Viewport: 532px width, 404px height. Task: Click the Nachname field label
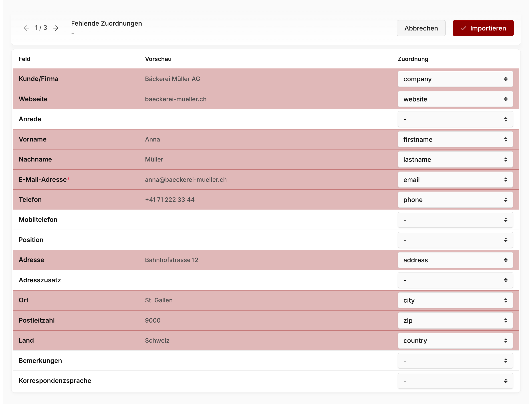coord(35,160)
